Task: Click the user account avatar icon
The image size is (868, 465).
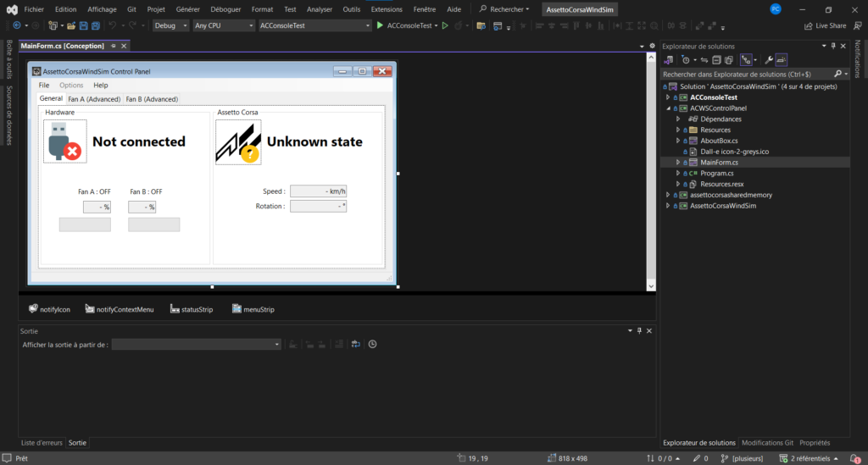Action: click(776, 8)
